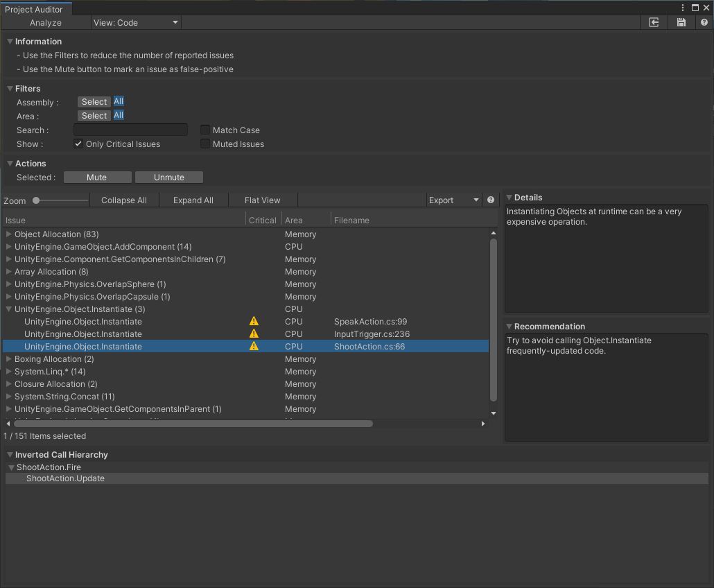Open help icon in top-right toolbar

[x=704, y=22]
